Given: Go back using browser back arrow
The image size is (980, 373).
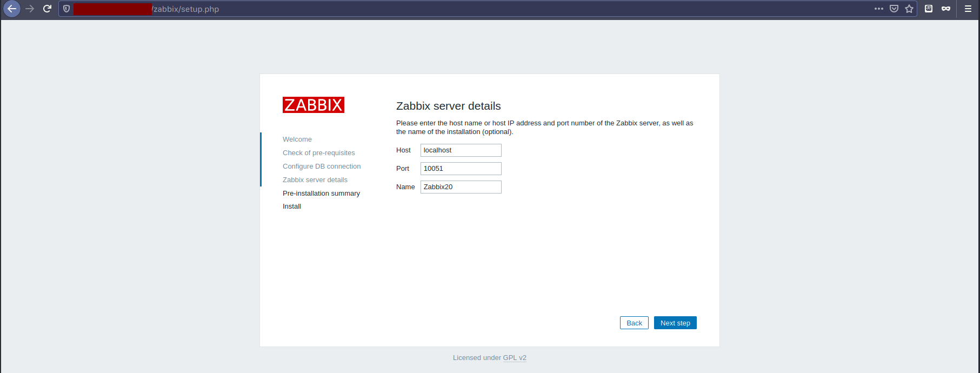Looking at the screenshot, I should pos(12,9).
